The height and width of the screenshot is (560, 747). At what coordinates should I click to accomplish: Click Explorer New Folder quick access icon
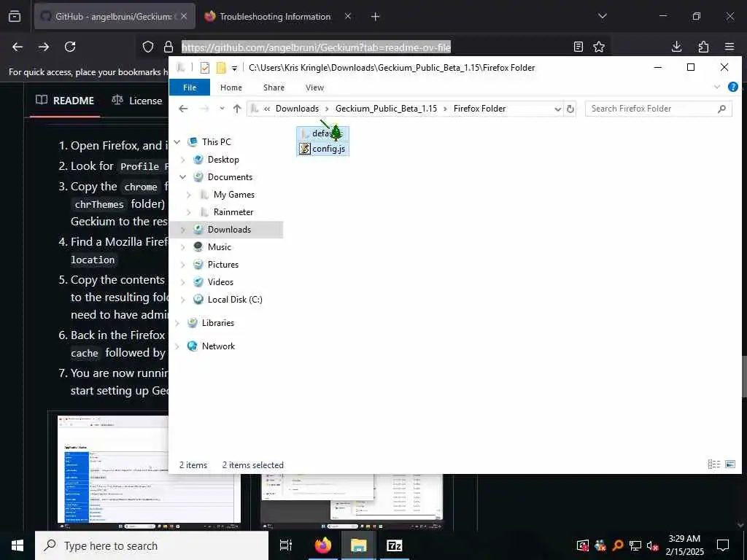point(221,68)
